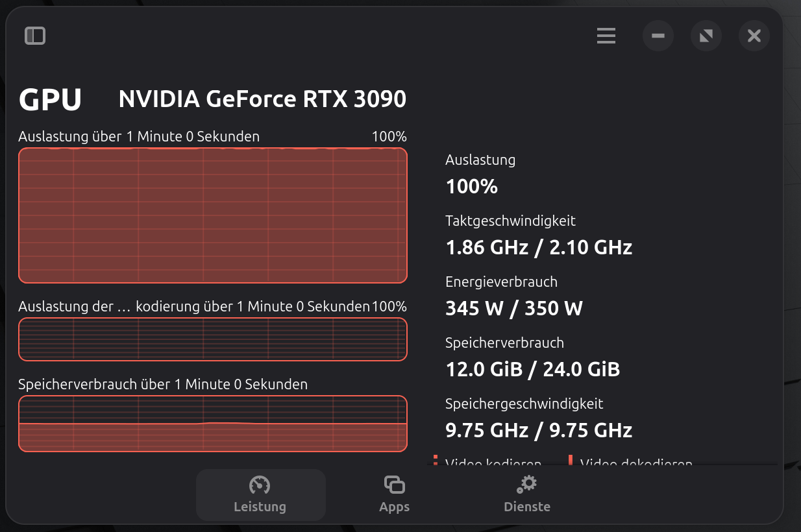Click the 100% Auslastung value
This screenshot has height=532, width=801.
[471, 187]
